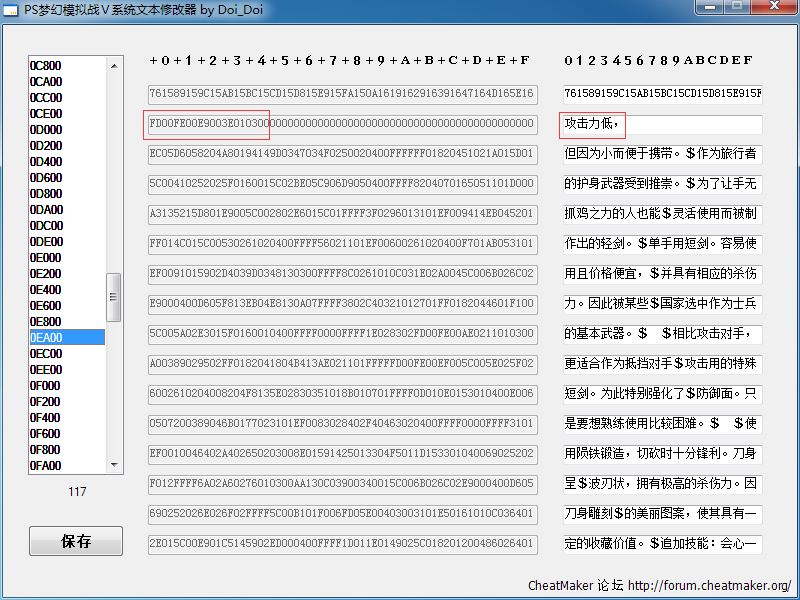Viewport: 800px width, 600px height.
Task: Click the list scrollbar up arrow
Action: 114,64
